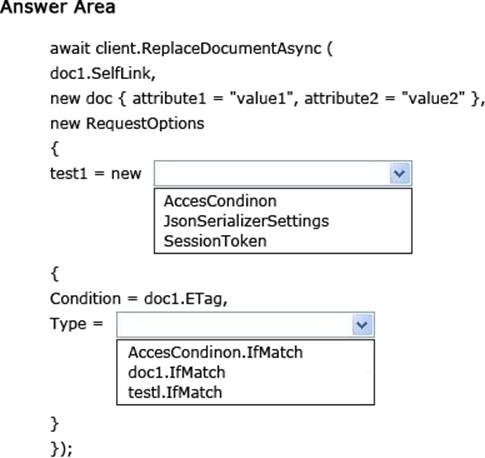Click the new doc attribute1 value1 line
Image resolution: width=485 pixels, height=458 pixels.
pyautogui.click(x=267, y=98)
